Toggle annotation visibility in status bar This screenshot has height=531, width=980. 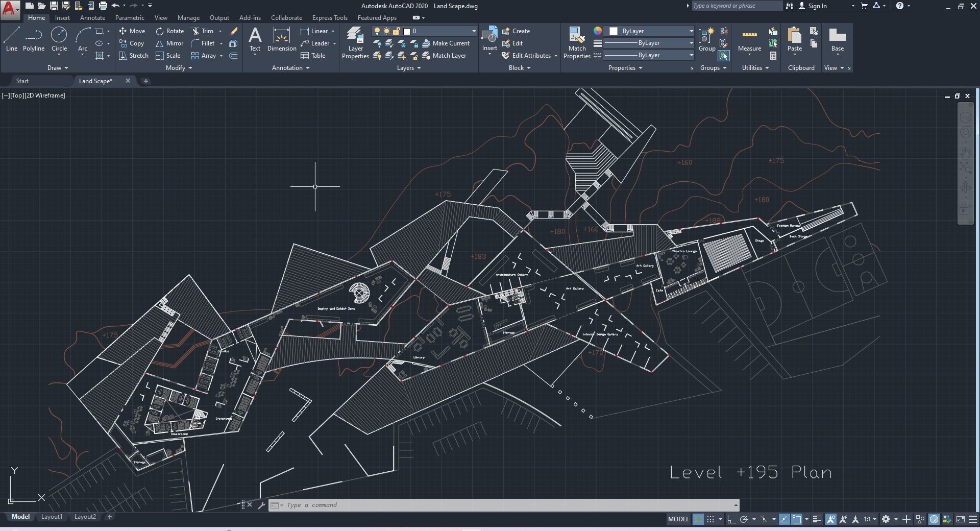click(x=831, y=519)
